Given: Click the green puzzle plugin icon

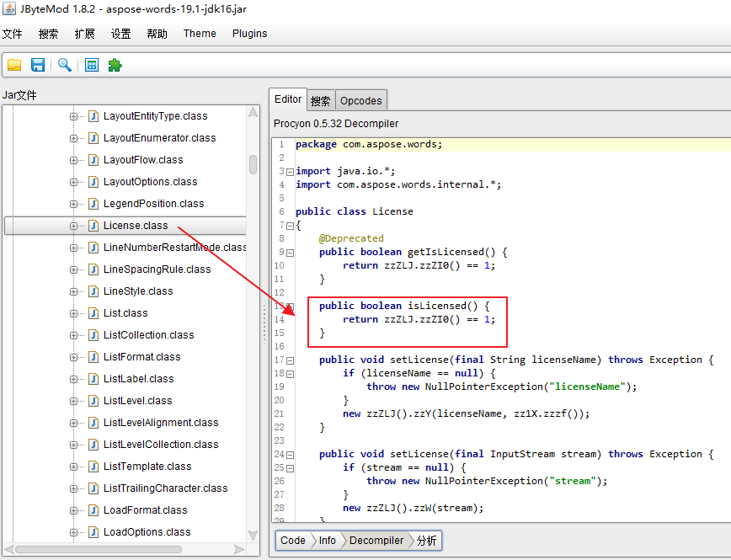Looking at the screenshot, I should tap(115, 65).
